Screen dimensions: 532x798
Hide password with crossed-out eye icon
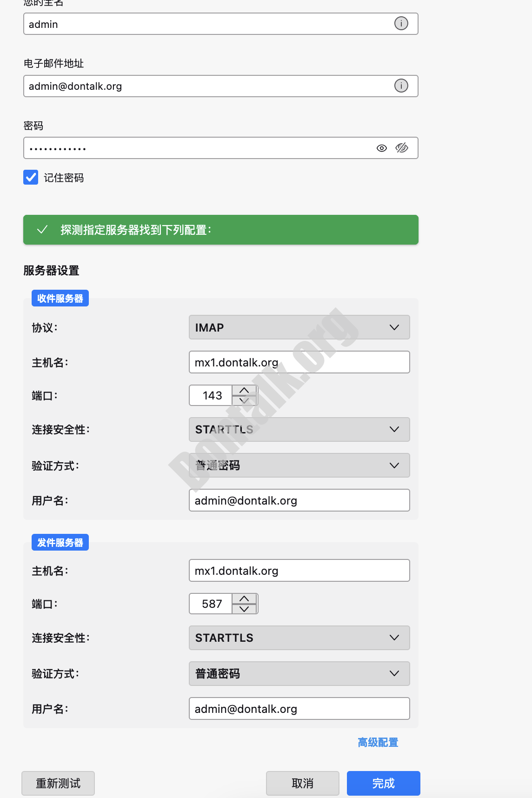pos(402,148)
